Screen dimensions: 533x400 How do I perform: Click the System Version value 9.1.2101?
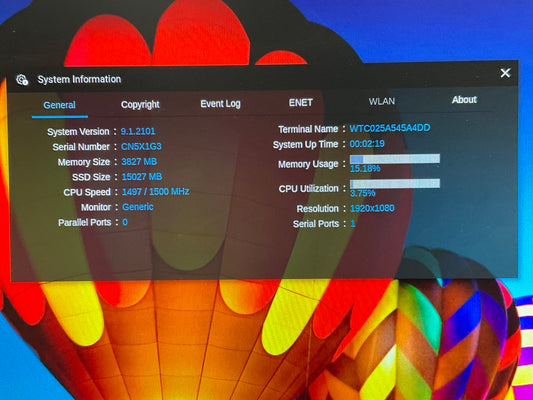[138, 131]
